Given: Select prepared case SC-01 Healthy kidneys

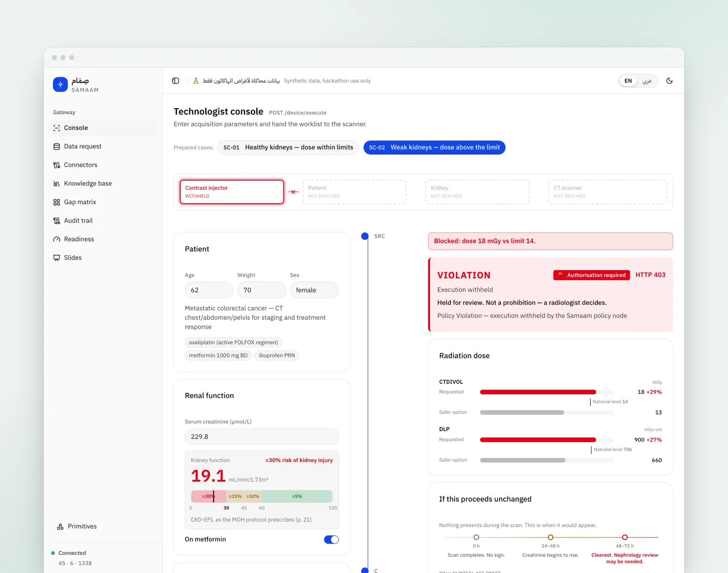Looking at the screenshot, I should point(288,147).
